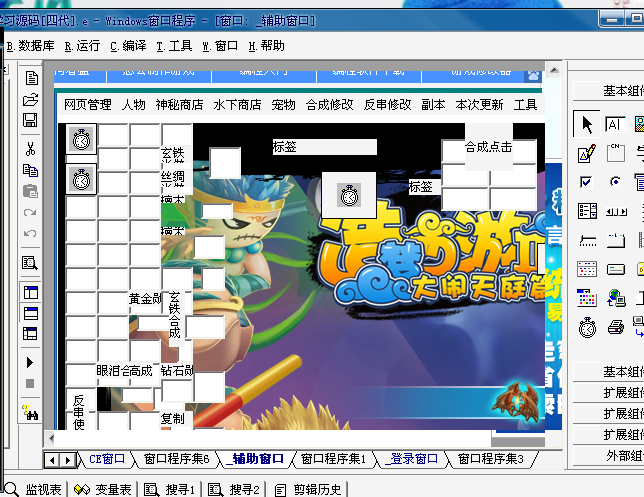Select the 标签 label above the game logo
Image resolution: width=644 pixels, height=497 pixels.
pos(324,147)
